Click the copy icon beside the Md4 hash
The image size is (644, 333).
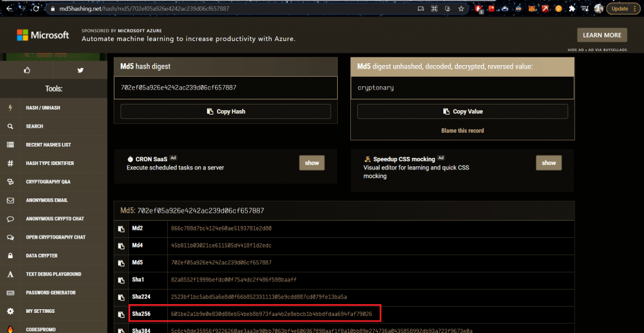coord(121,246)
